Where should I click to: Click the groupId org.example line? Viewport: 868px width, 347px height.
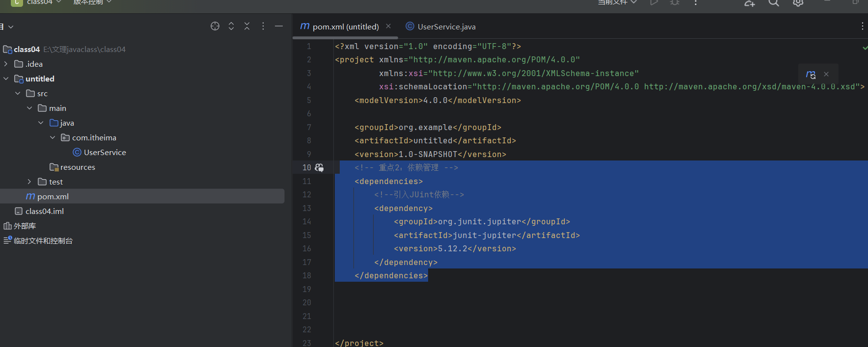click(428, 127)
